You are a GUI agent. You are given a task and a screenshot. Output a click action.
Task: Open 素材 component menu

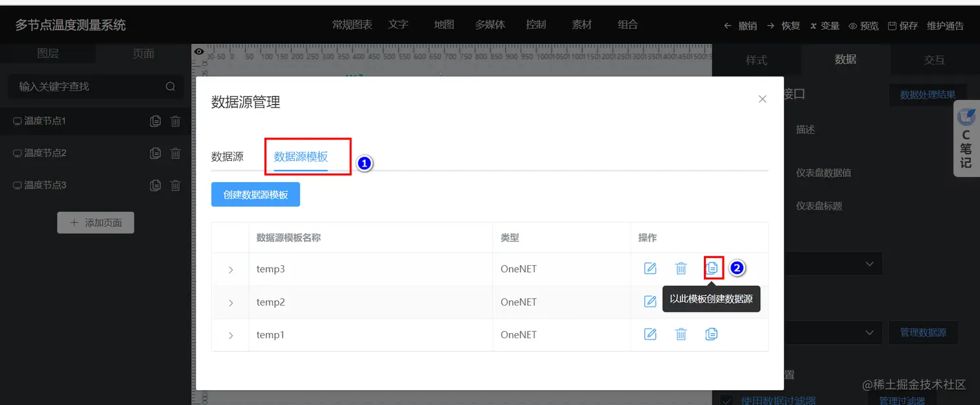(x=582, y=25)
